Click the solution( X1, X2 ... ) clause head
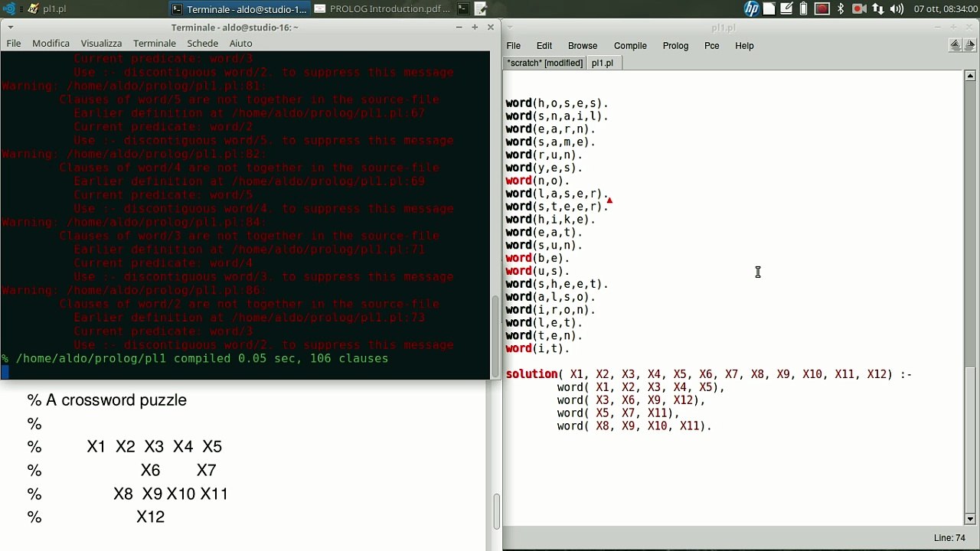 point(709,374)
